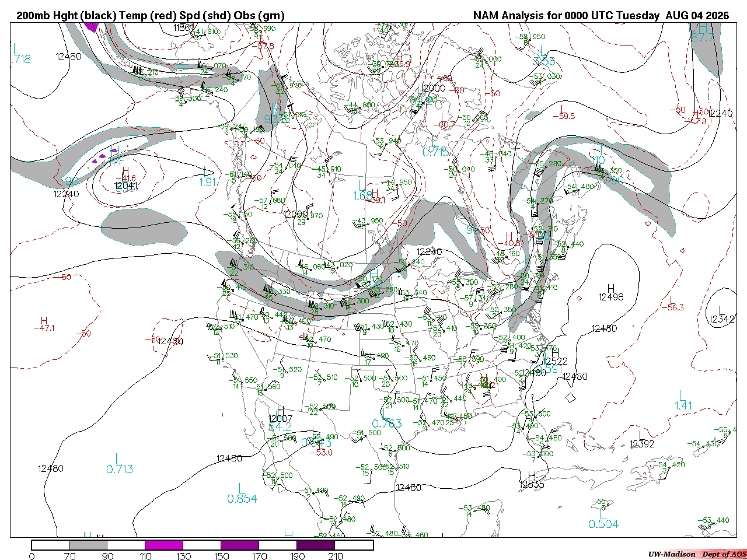Click the H marker above 12535
The width and height of the screenshot is (747, 560).
click(x=532, y=475)
